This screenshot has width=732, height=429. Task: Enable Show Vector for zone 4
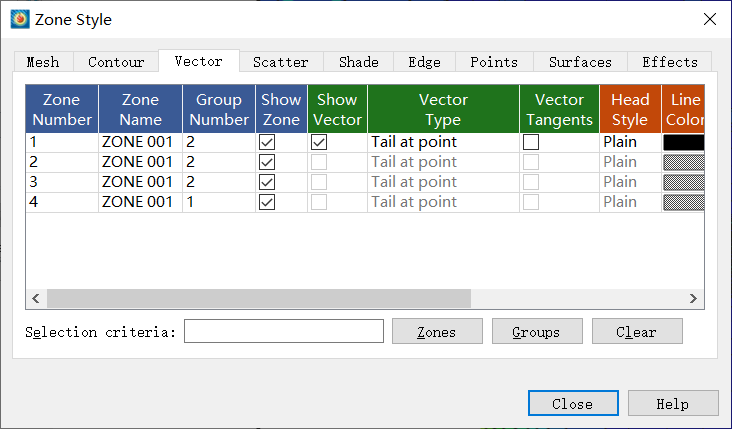point(319,203)
